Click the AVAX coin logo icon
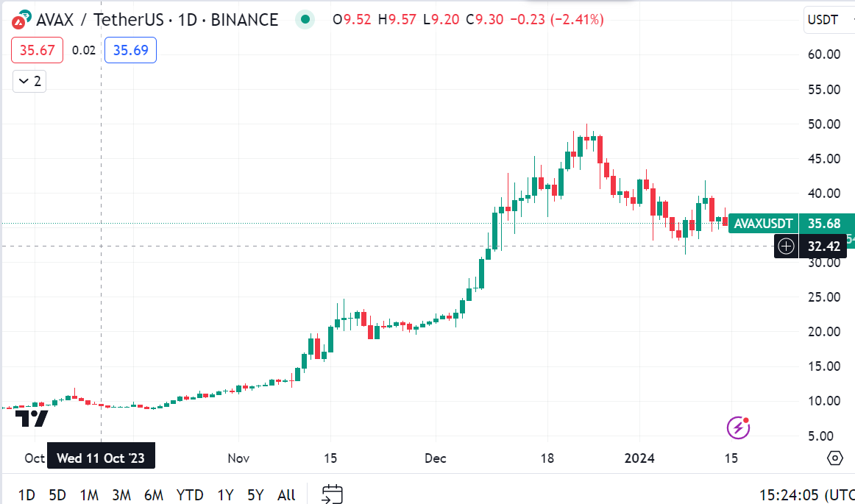Screen dimensions: 855x504 tap(20, 20)
